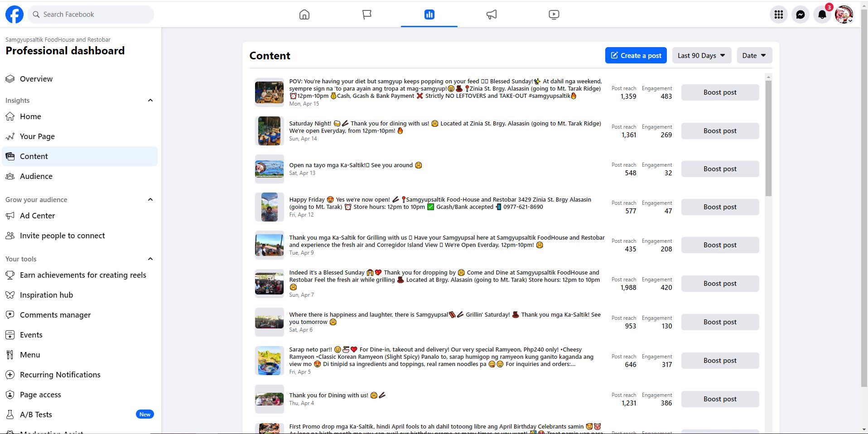The width and height of the screenshot is (868, 434).
Task: Open Comments manager
Action: (80, 315)
